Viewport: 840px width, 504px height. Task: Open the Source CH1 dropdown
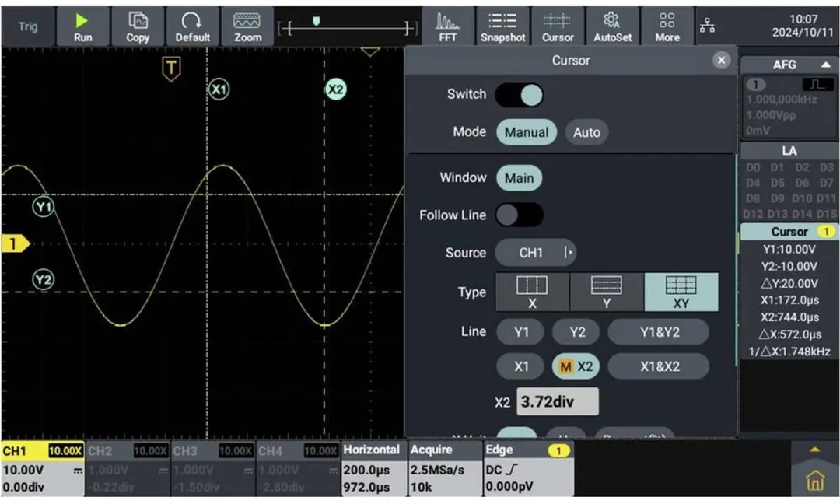[536, 252]
